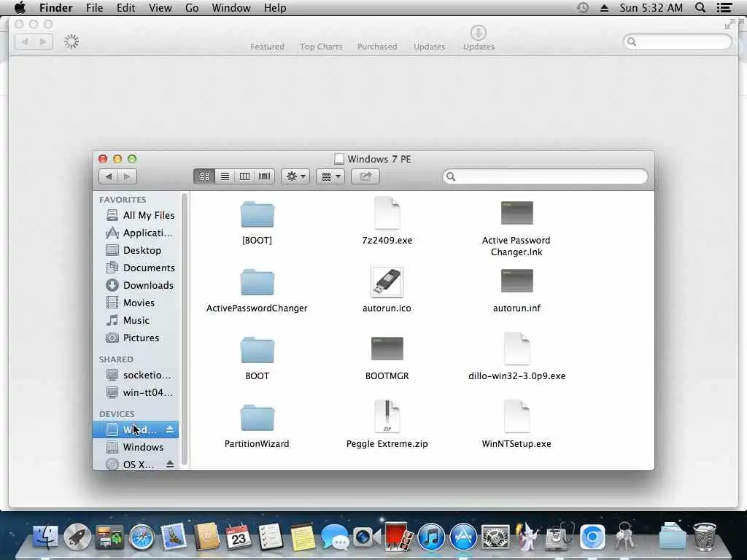Select the socketio shared computer
This screenshot has height=560, width=747.
click(x=139, y=376)
